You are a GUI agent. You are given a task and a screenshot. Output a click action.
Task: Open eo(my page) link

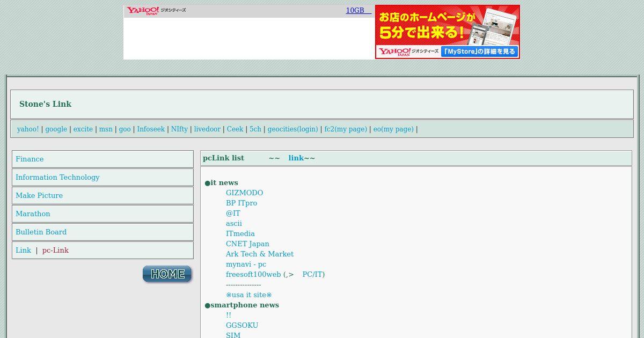pyautogui.click(x=393, y=129)
